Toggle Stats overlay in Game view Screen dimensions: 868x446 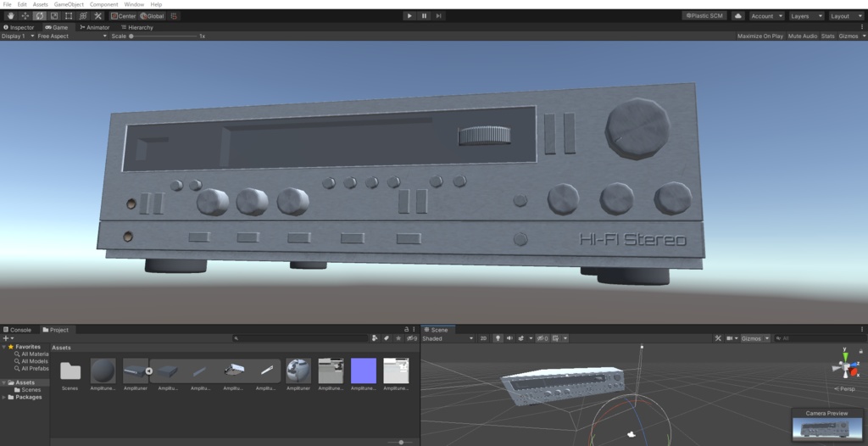tap(827, 36)
